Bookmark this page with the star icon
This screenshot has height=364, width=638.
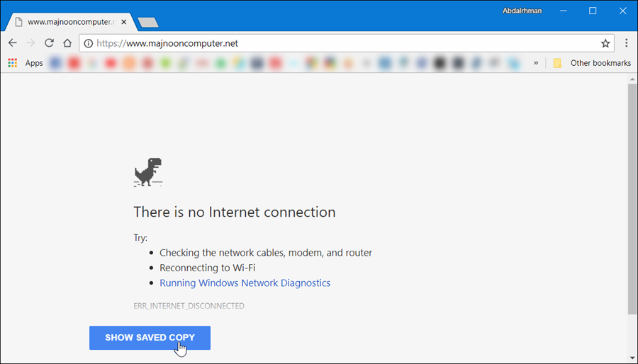tap(605, 43)
